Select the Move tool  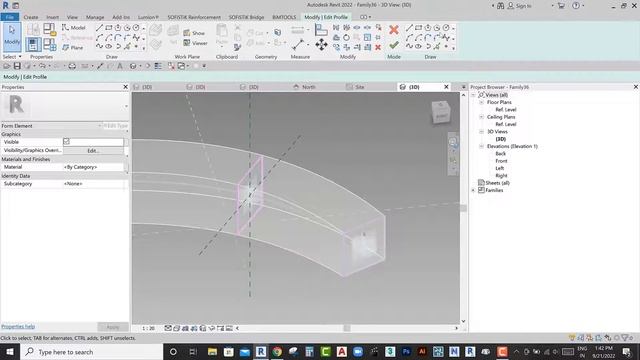(321, 44)
